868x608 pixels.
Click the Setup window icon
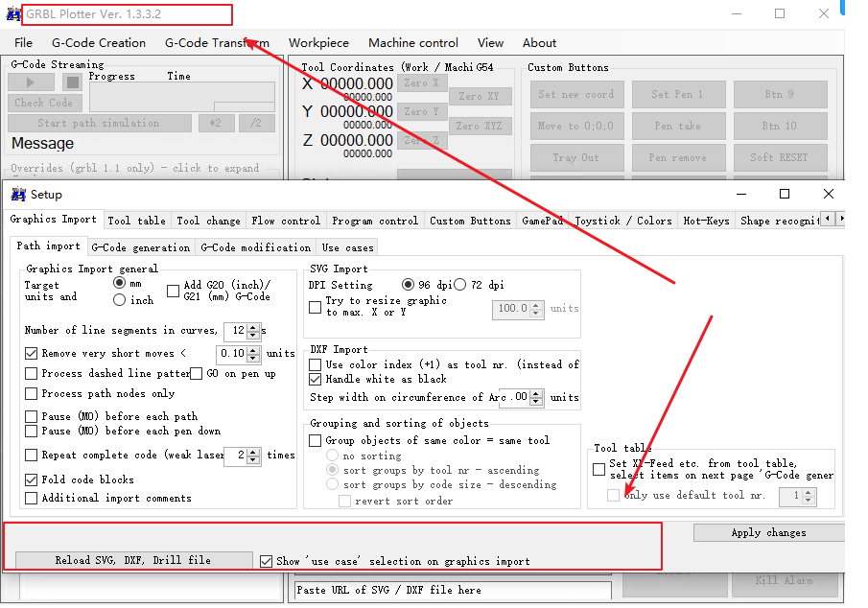coord(19,195)
